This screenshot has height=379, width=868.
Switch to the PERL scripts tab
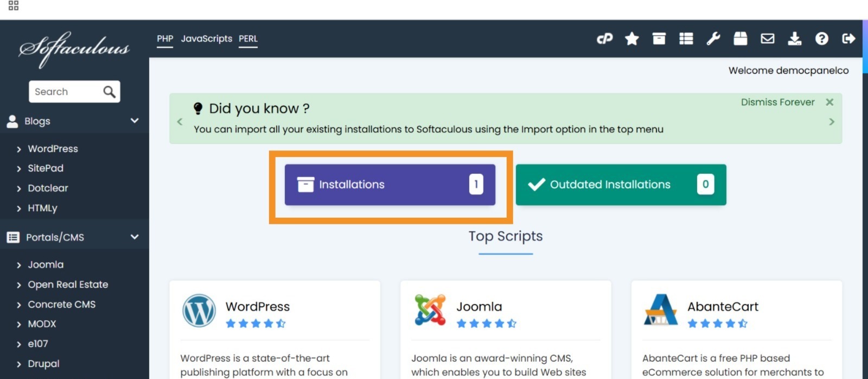[248, 39]
